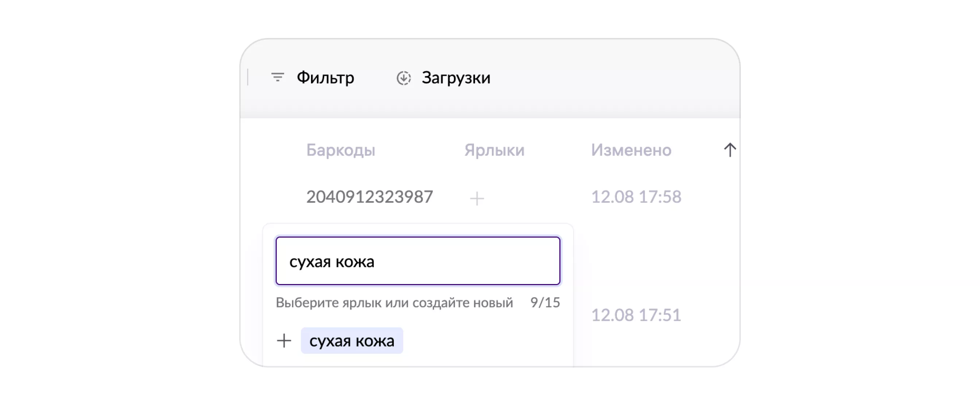
Task: Click blank space right of the сухая кожа chip
Action: [487, 341]
